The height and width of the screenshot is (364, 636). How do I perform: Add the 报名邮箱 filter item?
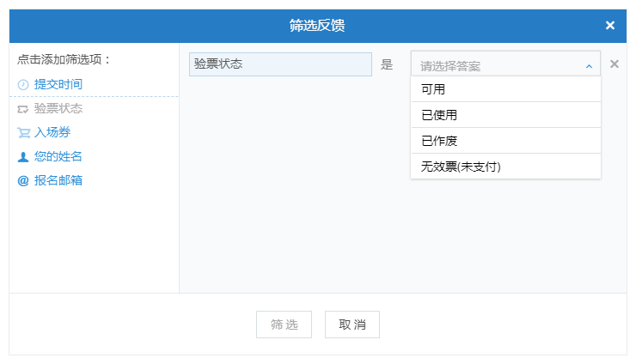[58, 180]
